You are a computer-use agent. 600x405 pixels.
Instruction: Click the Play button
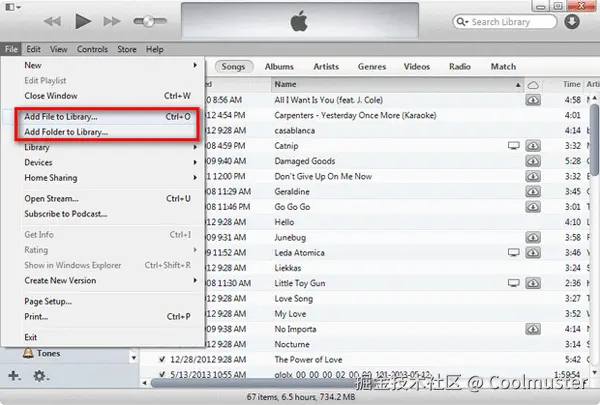tap(83, 21)
